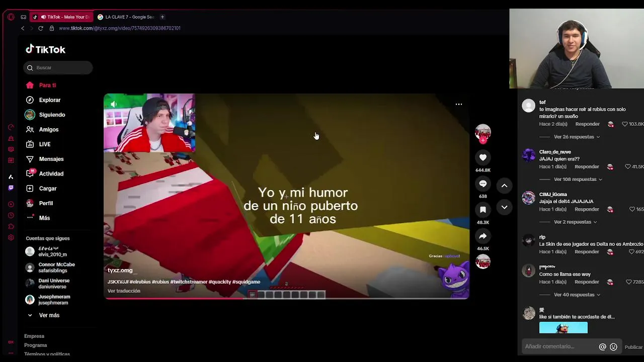
Task: Open the Empresa footer link
Action: click(x=34, y=336)
